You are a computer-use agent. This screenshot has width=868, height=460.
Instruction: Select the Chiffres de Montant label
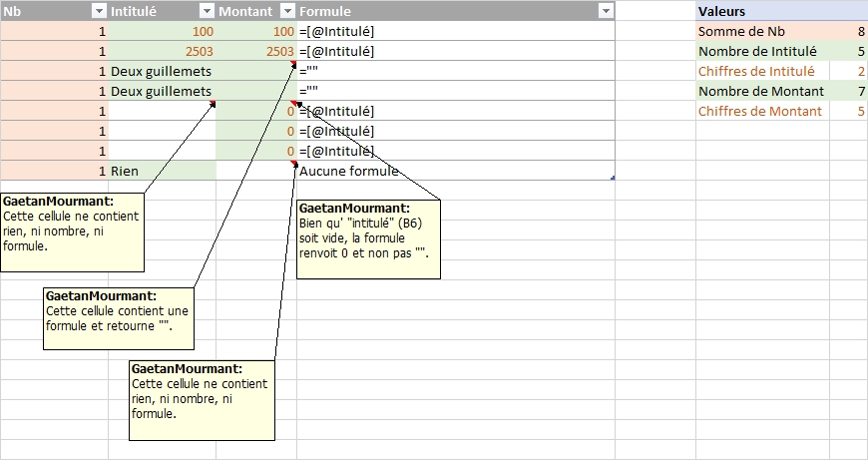tap(762, 112)
